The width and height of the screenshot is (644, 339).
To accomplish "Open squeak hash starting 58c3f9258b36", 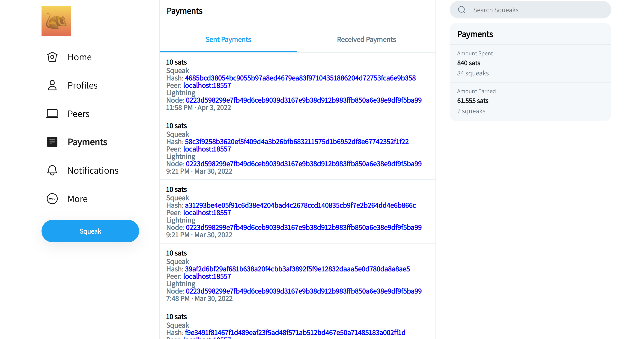I will pyautogui.click(x=297, y=142).
